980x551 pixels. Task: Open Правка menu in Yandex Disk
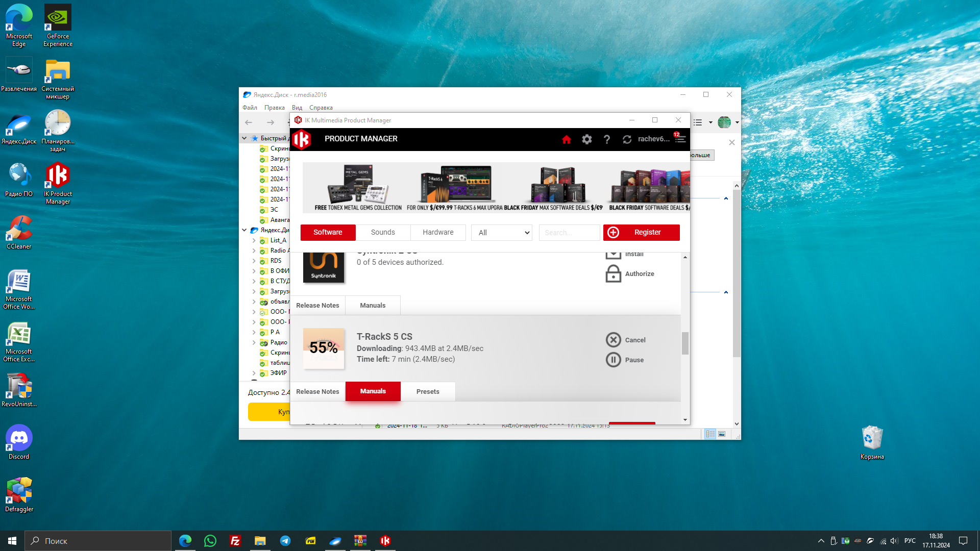tap(275, 108)
